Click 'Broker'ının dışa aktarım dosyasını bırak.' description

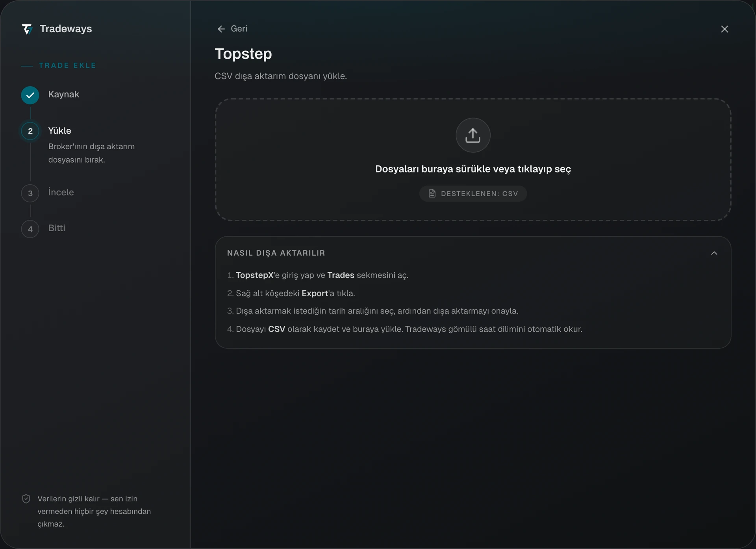(x=91, y=153)
